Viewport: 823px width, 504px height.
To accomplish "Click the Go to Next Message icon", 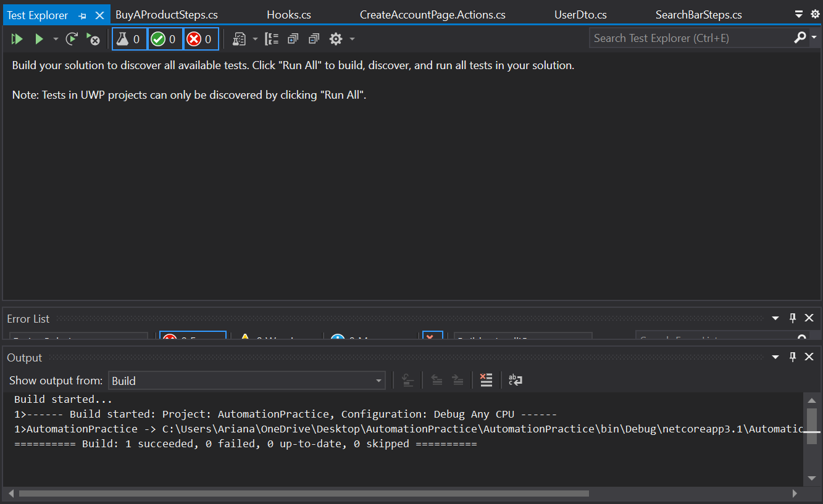I will tap(457, 380).
